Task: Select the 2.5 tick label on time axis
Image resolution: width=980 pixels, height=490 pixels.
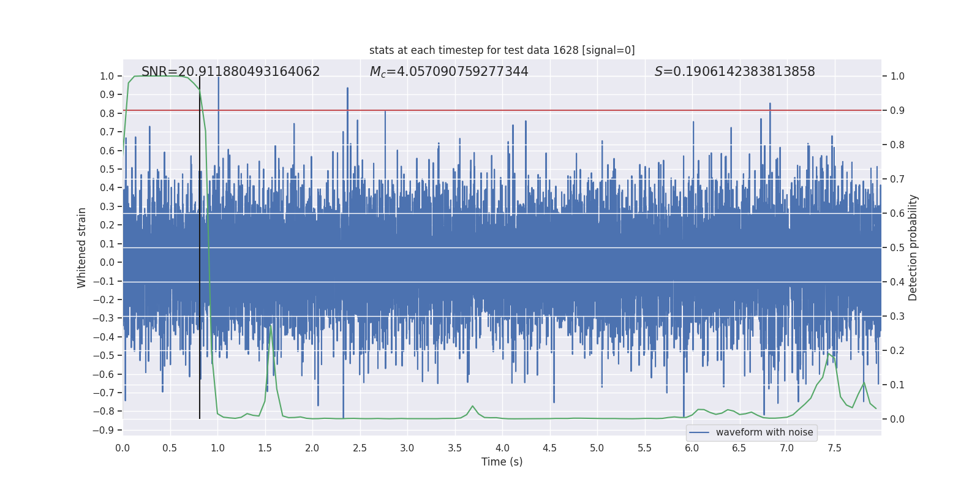Action: click(x=360, y=448)
